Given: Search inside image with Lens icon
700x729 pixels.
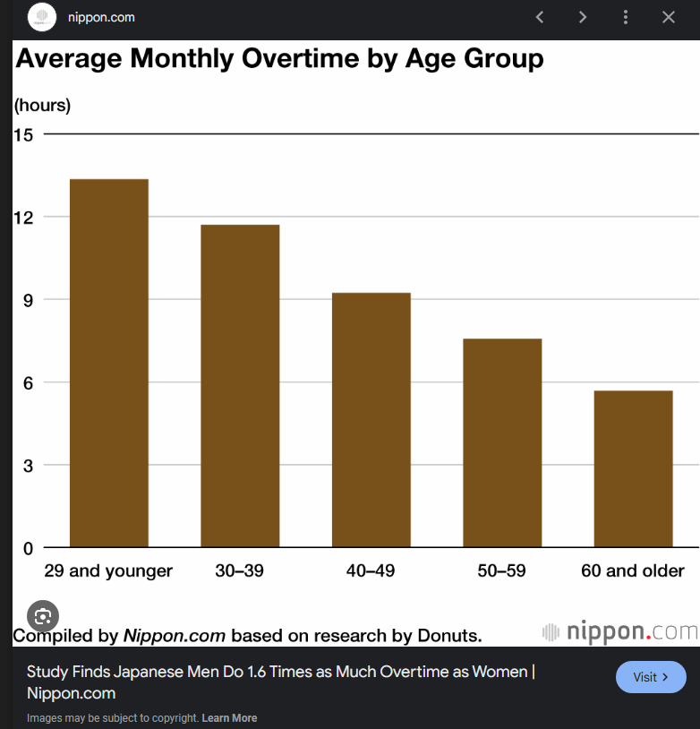Looking at the screenshot, I should (43, 616).
